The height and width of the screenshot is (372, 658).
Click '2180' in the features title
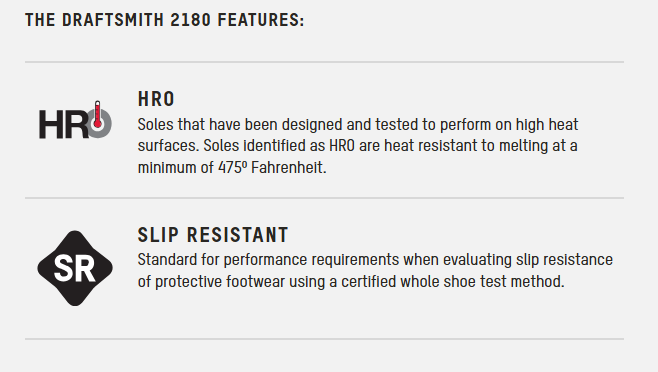[191, 20]
